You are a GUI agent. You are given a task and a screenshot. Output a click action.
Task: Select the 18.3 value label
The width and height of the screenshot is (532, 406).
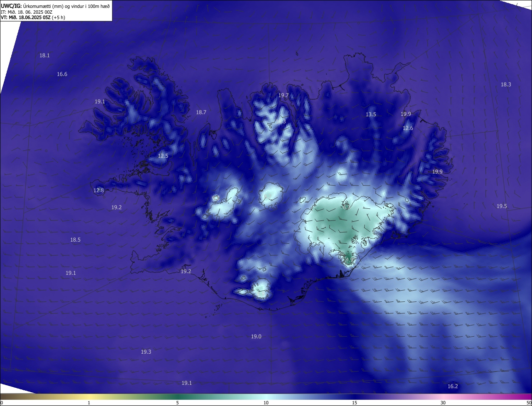[x=506, y=84]
